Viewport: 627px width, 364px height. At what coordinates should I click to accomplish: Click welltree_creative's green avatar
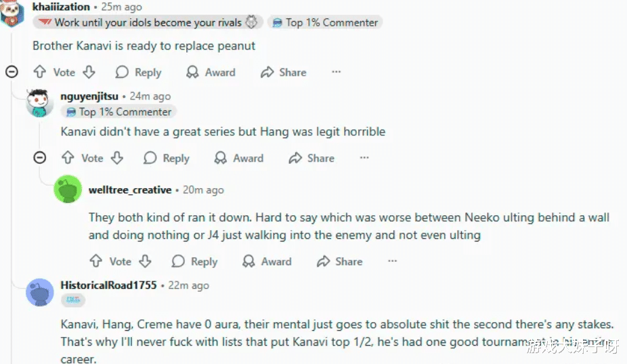[x=68, y=189]
